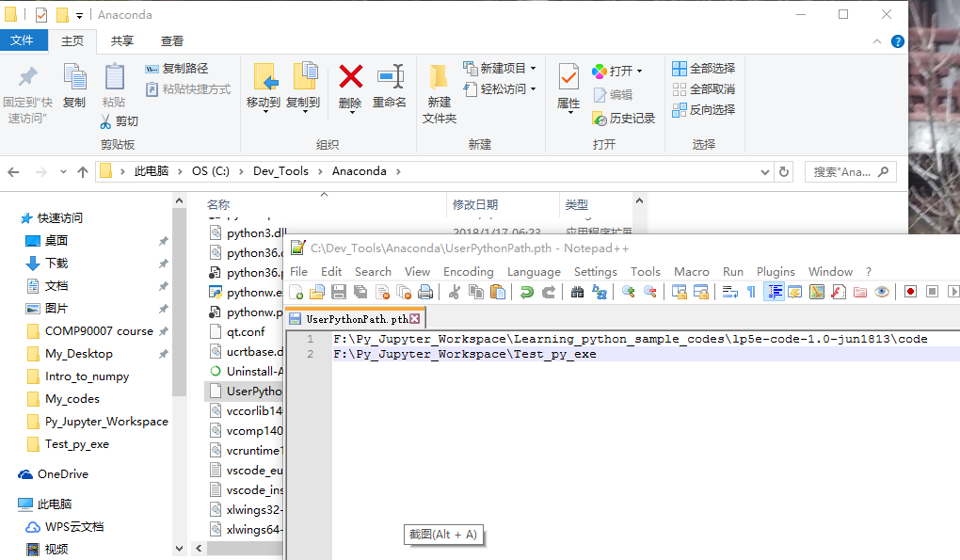
Task: Open 历史记录 in Explorer ribbon
Action: point(623,119)
